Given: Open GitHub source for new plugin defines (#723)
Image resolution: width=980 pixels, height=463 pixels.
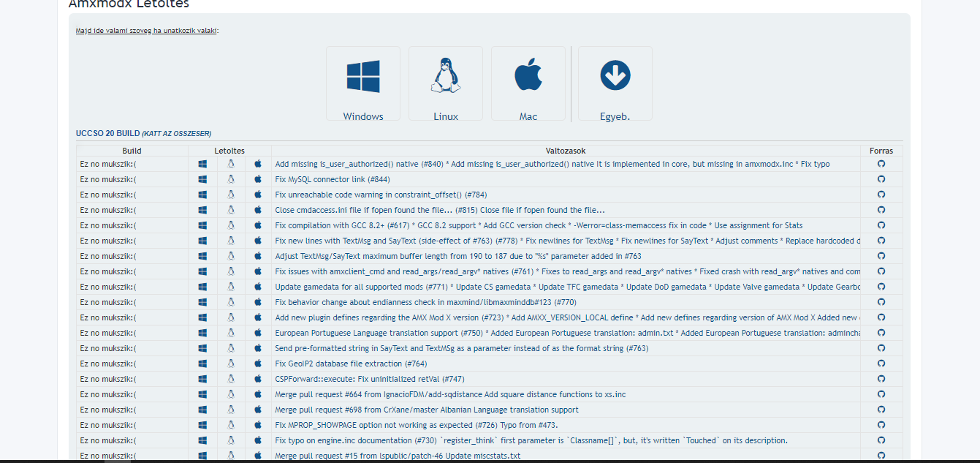Looking at the screenshot, I should 881,317.
